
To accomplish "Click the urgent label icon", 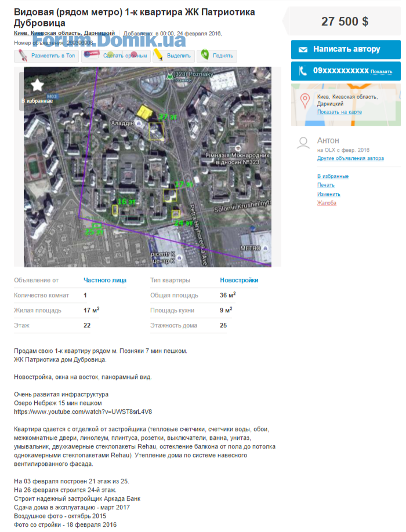I will point(92,55).
